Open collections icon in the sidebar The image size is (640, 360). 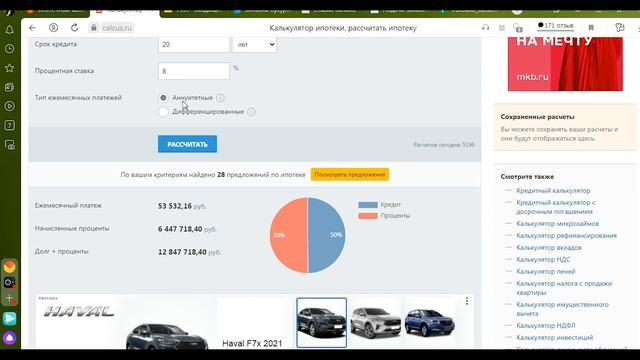point(9,87)
